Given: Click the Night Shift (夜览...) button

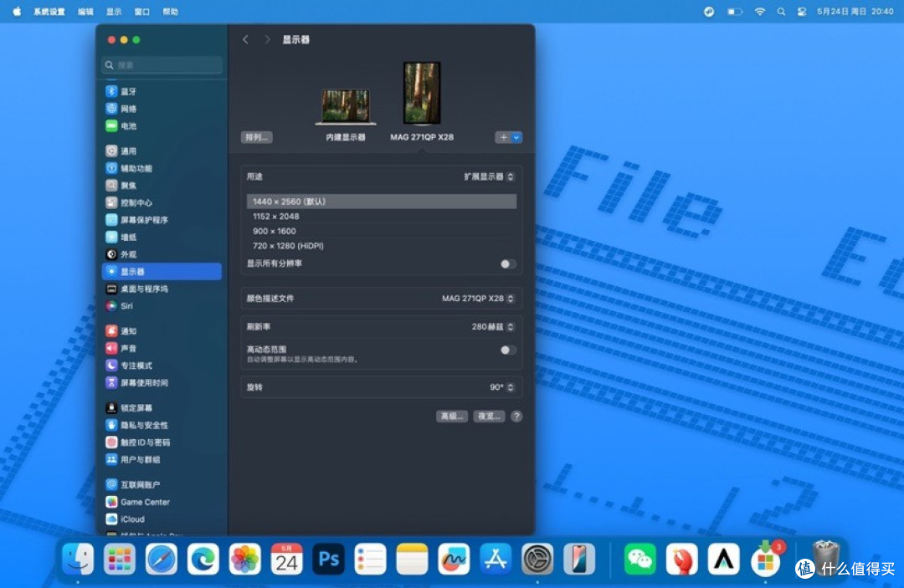Looking at the screenshot, I should [489, 417].
